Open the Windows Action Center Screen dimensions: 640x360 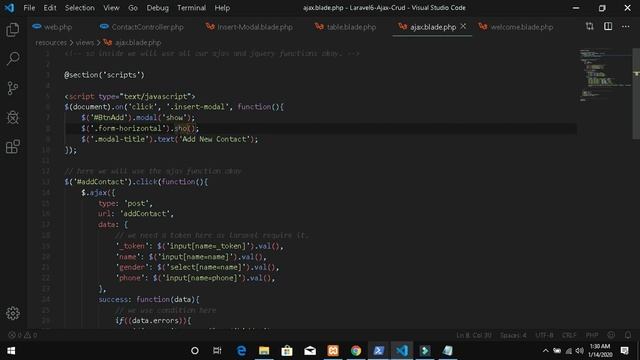pos(624,351)
